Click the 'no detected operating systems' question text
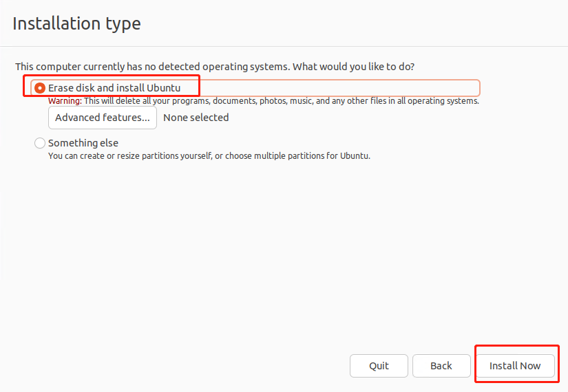Image resolution: width=568 pixels, height=392 pixels. (x=215, y=67)
